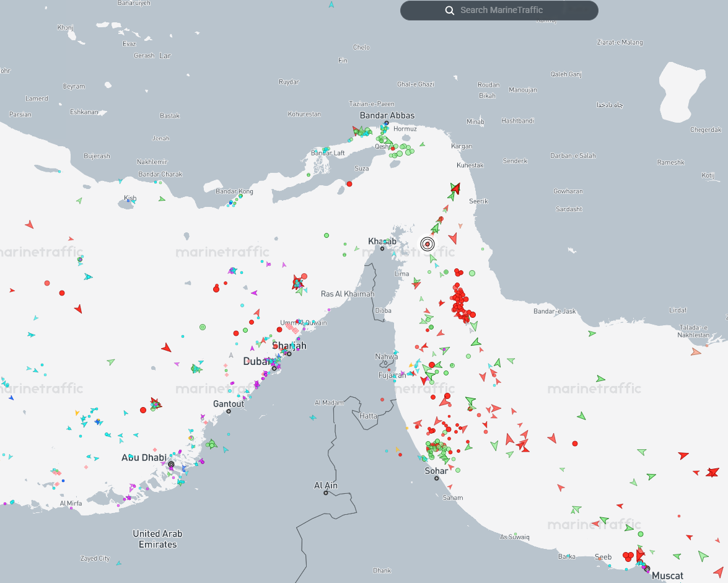Click the Sharjah port marker dot
728x583 pixels.
(289, 354)
